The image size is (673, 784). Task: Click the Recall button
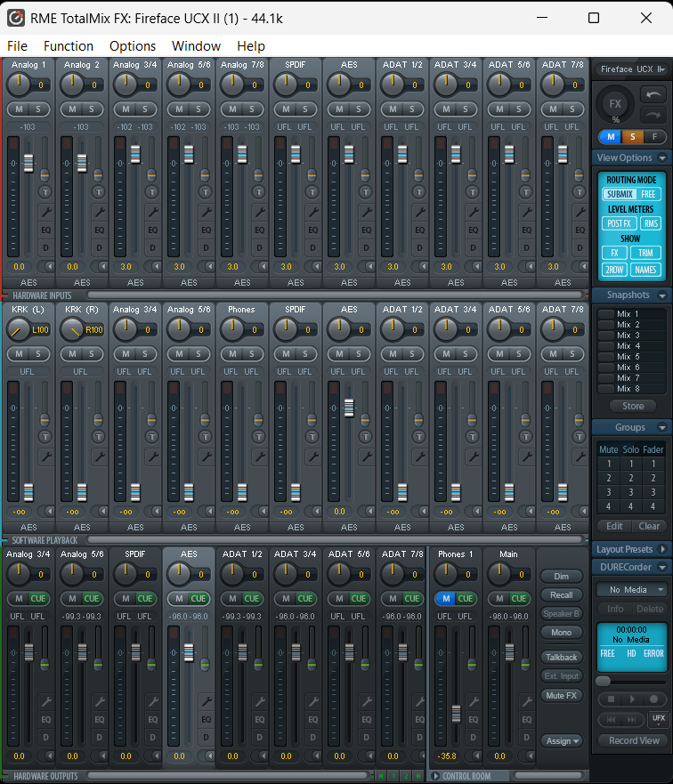561,595
